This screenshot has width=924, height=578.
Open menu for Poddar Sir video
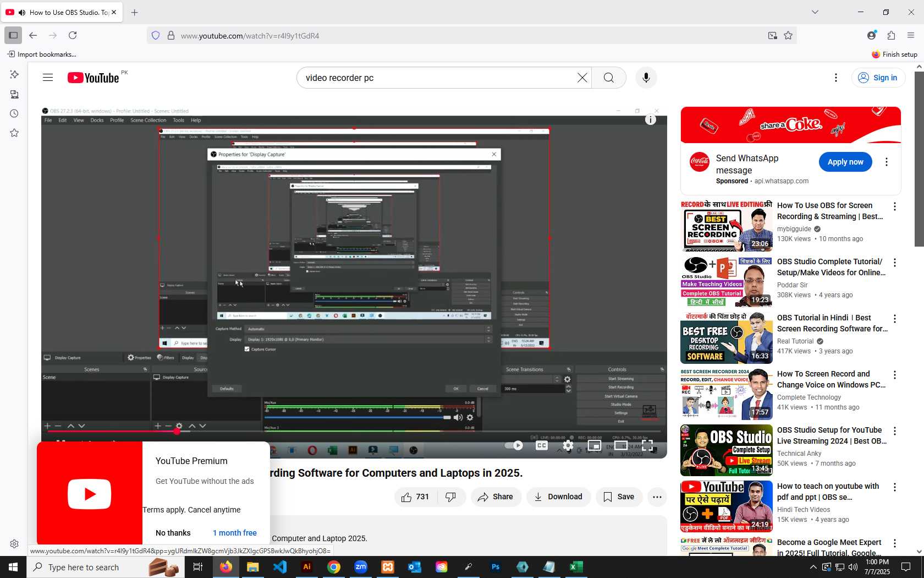click(895, 263)
